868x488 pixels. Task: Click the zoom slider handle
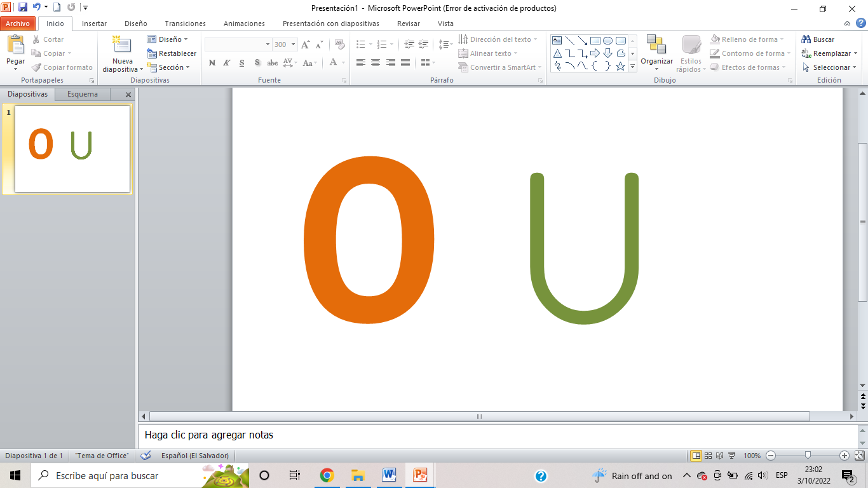[x=808, y=455]
